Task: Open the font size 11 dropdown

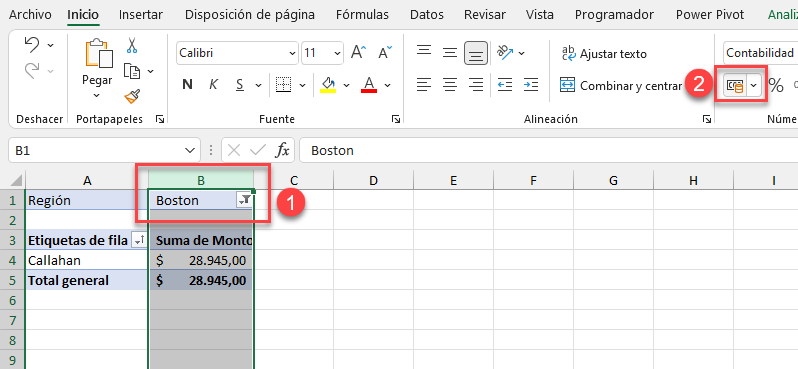Action: click(337, 53)
